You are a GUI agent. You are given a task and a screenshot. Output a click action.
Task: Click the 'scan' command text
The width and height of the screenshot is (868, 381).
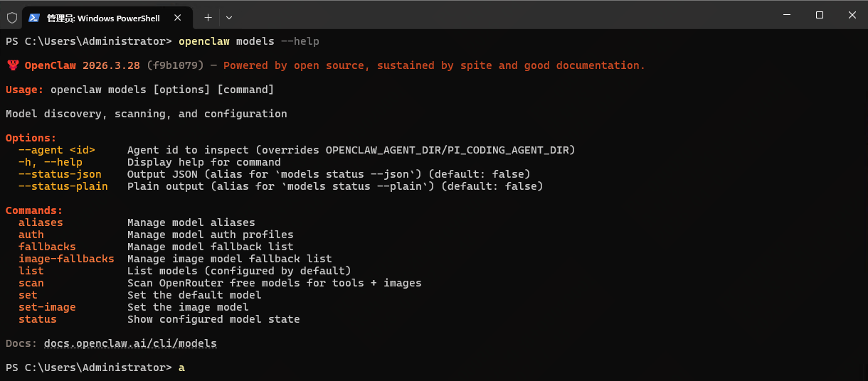[31, 283]
